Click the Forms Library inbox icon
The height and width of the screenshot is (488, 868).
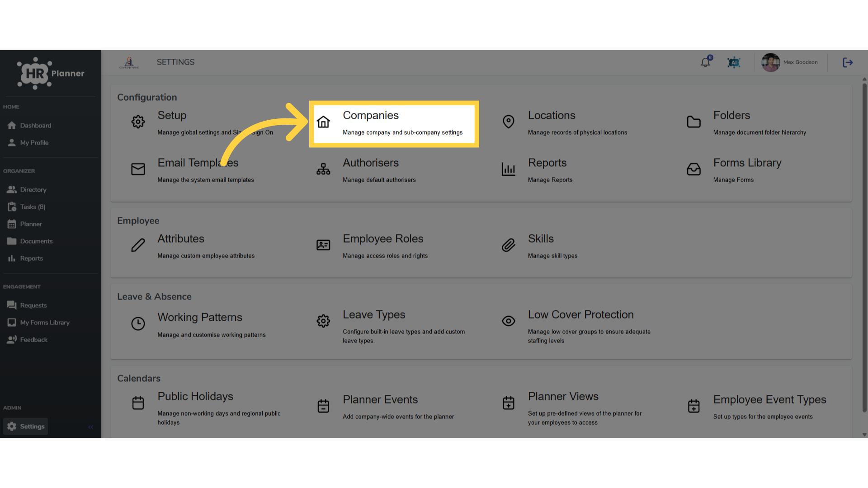[693, 169]
